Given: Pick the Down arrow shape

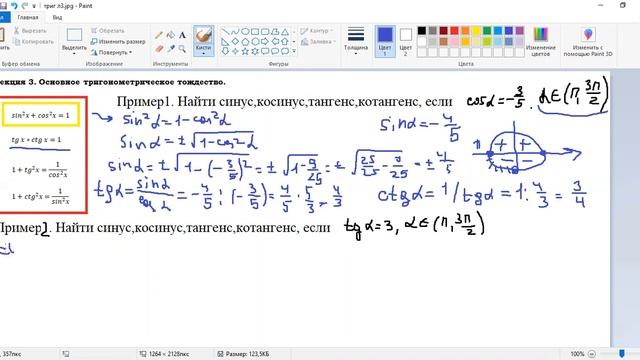Looking at the screenshot, I should point(225,51).
